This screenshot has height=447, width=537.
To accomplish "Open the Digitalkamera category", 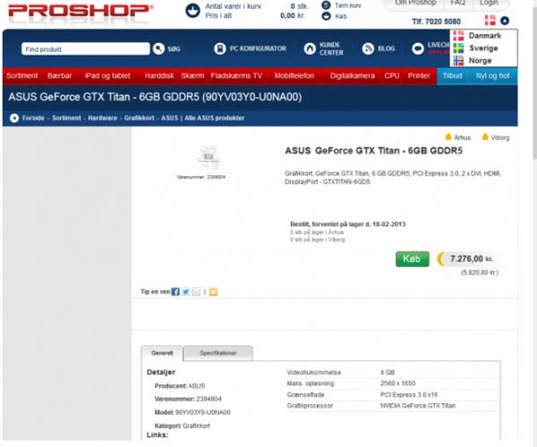I will (352, 76).
